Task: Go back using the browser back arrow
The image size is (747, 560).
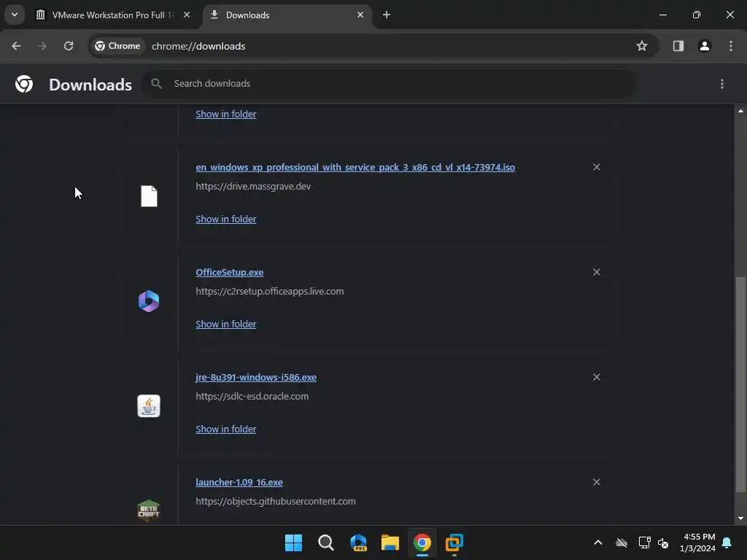Action: (x=16, y=46)
